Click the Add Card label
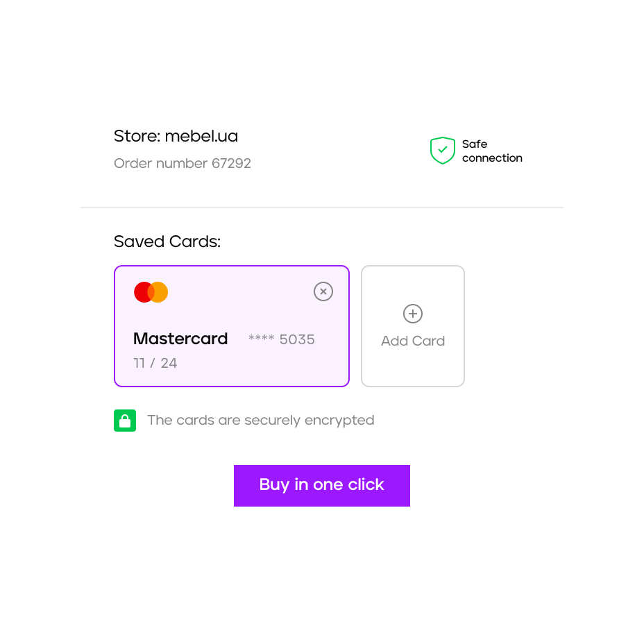The width and height of the screenshot is (644, 644). point(413,341)
